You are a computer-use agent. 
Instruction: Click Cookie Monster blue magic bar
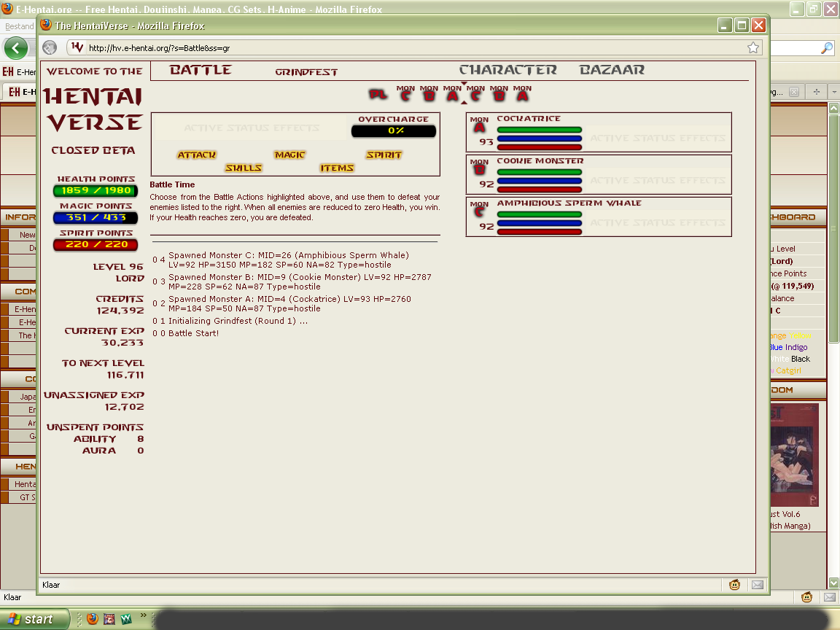540,181
